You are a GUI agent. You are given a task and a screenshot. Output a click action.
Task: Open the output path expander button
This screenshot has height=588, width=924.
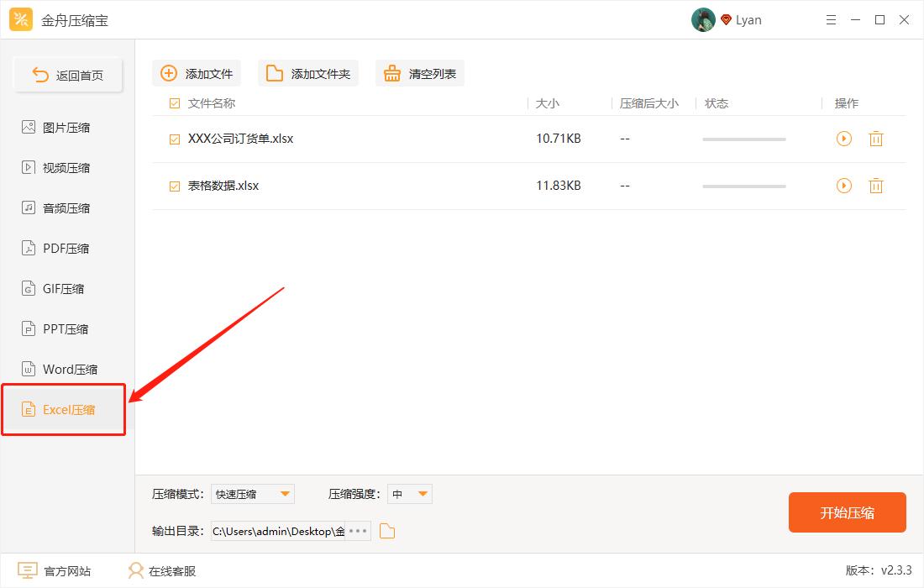(x=358, y=531)
